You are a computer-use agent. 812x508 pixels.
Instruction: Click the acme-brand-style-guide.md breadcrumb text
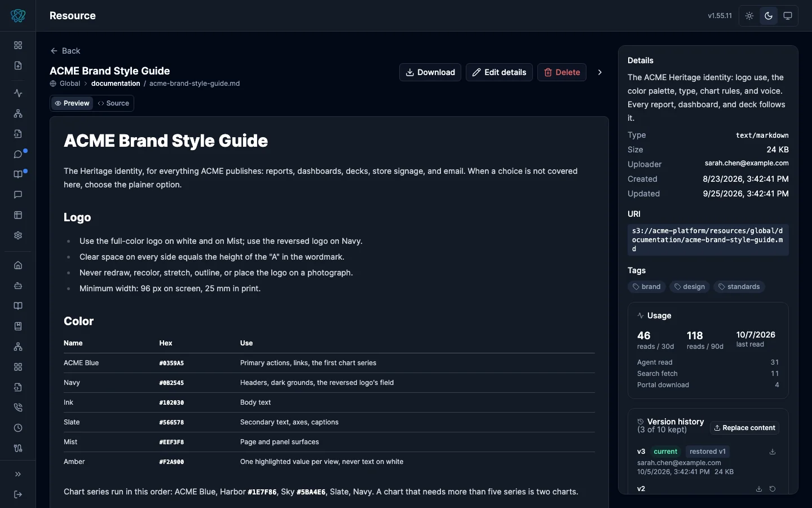pos(195,84)
